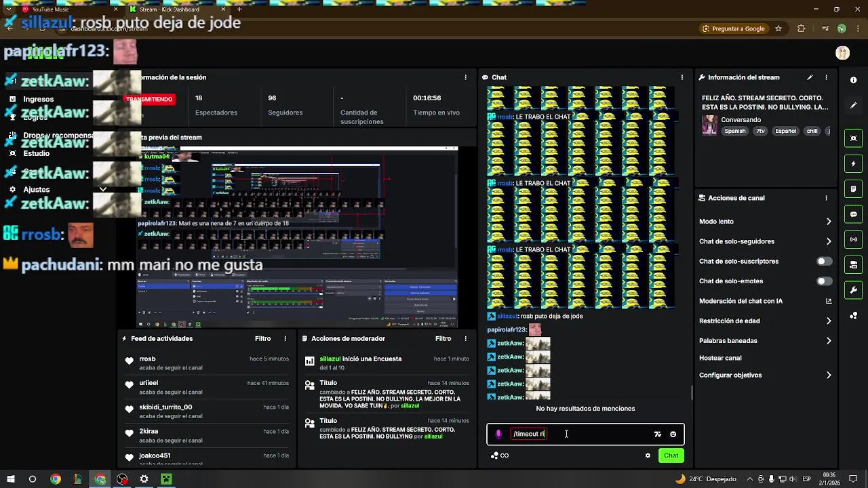Click the three-dots cluster icon at sidebar bottom
The image size is (868, 488).
click(853, 316)
